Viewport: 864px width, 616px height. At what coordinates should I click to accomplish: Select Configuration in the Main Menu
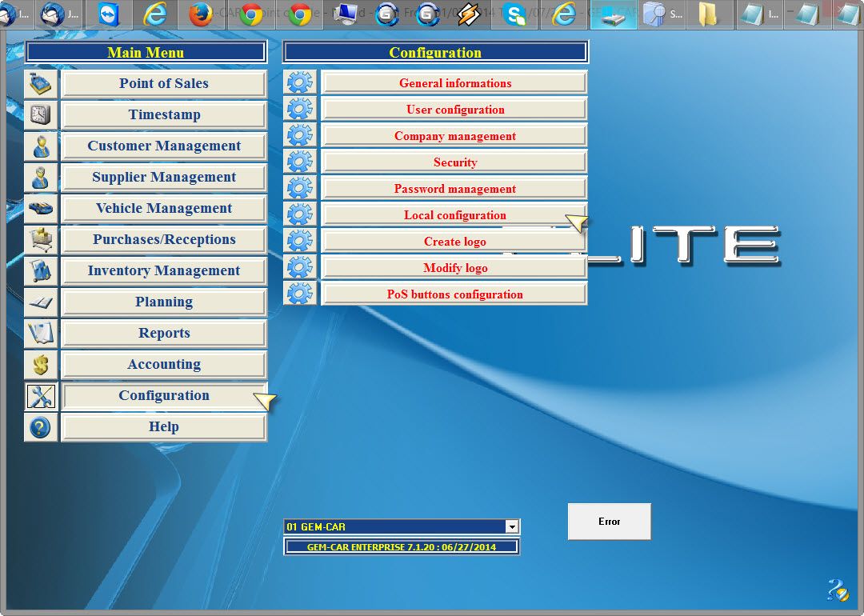(164, 396)
